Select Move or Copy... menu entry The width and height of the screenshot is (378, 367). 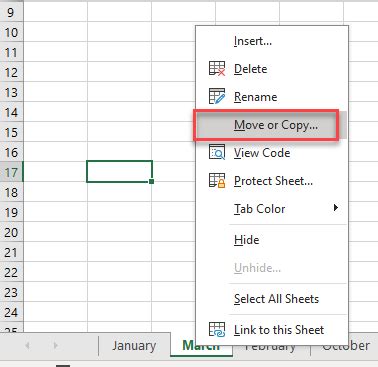coord(271,125)
